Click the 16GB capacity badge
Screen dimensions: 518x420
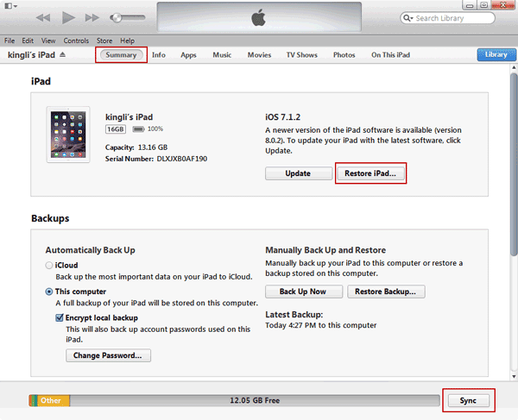pyautogui.click(x=116, y=129)
